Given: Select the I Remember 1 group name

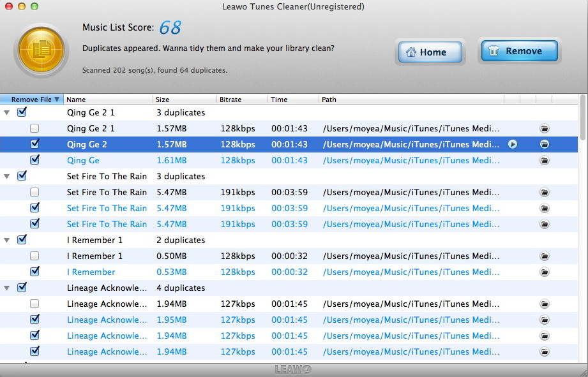Looking at the screenshot, I should pos(94,240).
